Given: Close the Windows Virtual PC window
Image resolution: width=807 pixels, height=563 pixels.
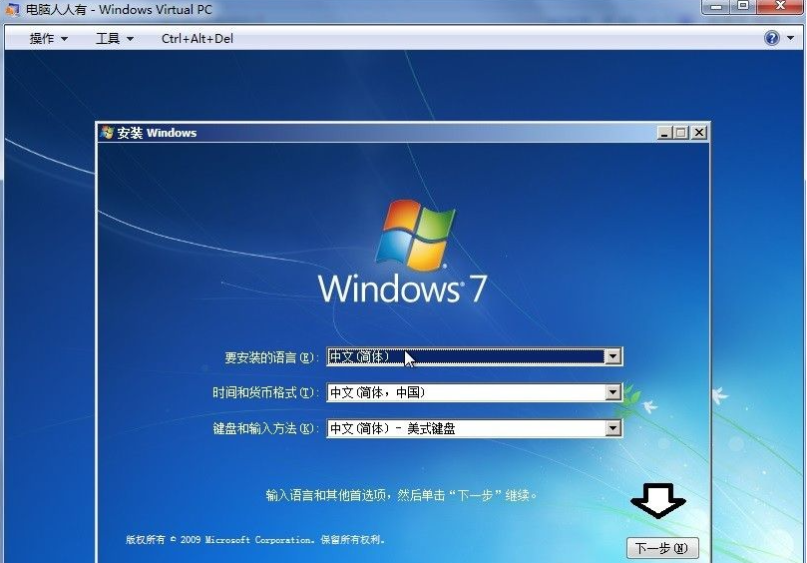Looking at the screenshot, I should 780,7.
